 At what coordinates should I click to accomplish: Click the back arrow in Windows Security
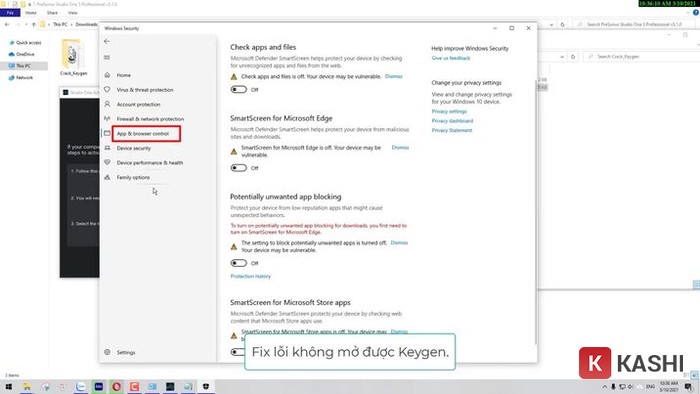pyautogui.click(x=107, y=41)
